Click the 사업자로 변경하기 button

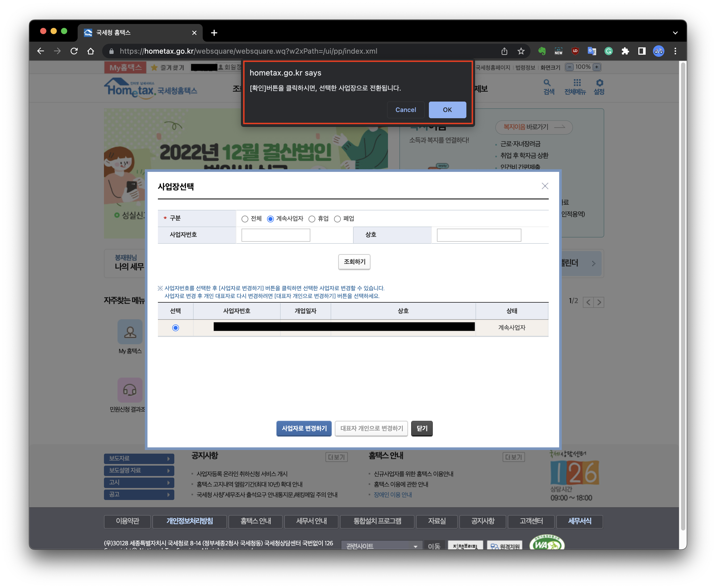pyautogui.click(x=304, y=428)
